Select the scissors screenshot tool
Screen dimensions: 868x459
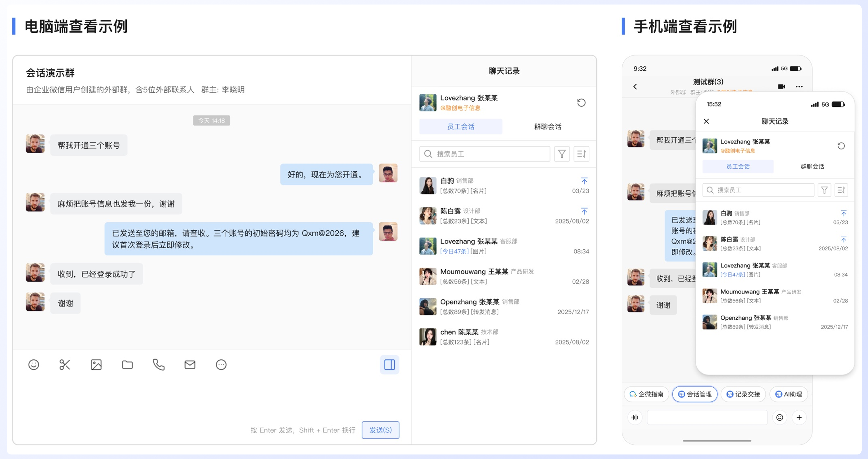point(65,365)
